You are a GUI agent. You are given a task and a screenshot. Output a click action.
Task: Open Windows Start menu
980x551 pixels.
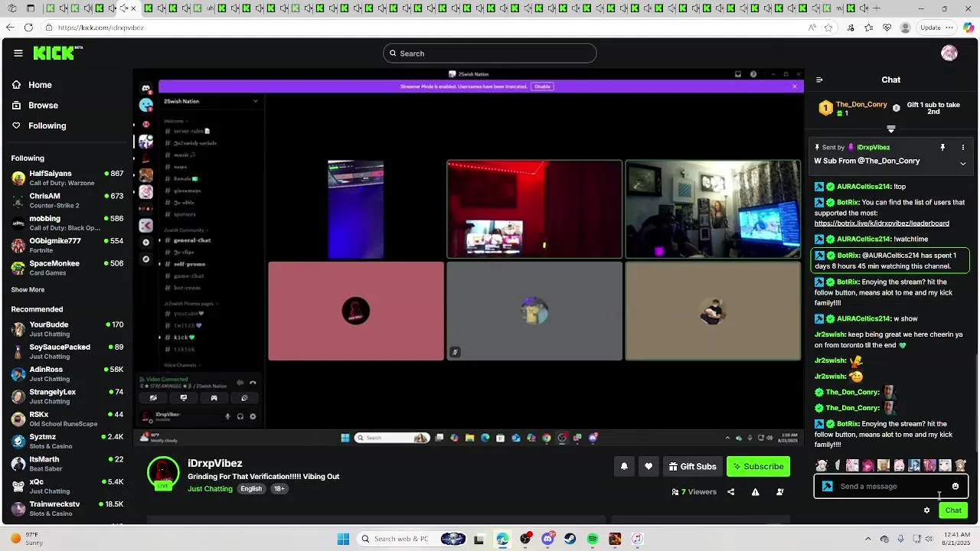[x=344, y=539]
